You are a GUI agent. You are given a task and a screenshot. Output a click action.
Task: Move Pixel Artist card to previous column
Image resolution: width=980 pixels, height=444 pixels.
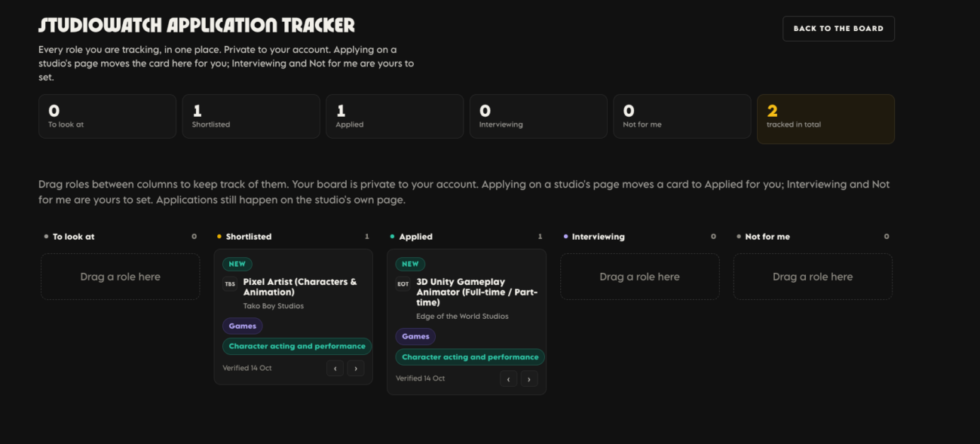(335, 368)
